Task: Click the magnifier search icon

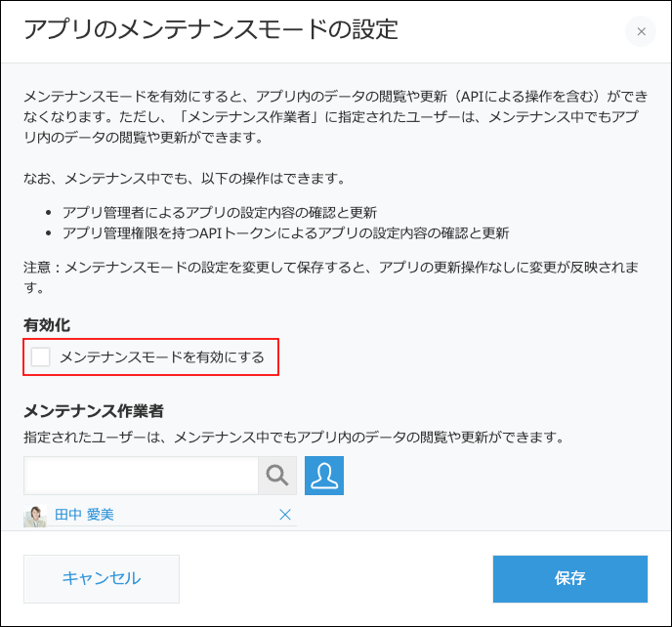Action: pos(277,476)
